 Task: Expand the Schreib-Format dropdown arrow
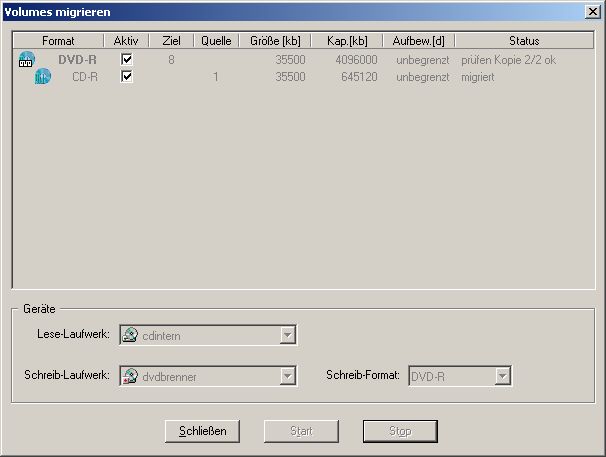tap(502, 376)
